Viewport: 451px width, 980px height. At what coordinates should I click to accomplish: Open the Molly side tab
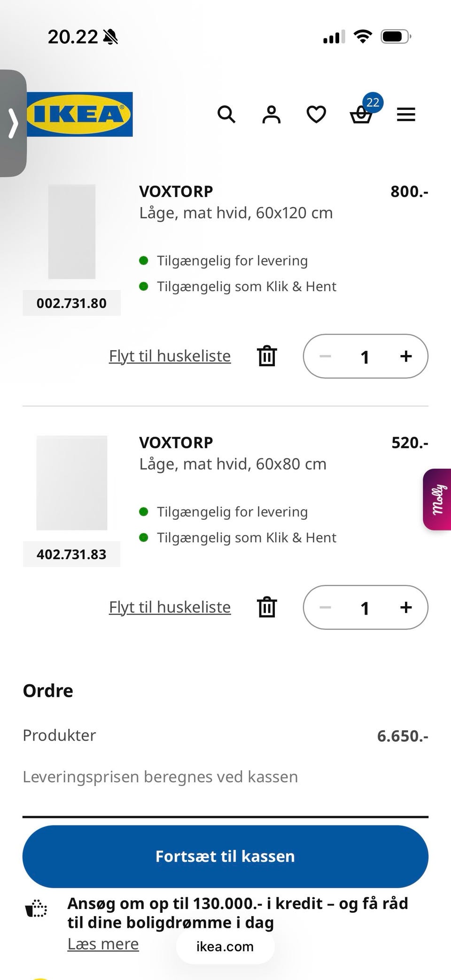tap(437, 499)
